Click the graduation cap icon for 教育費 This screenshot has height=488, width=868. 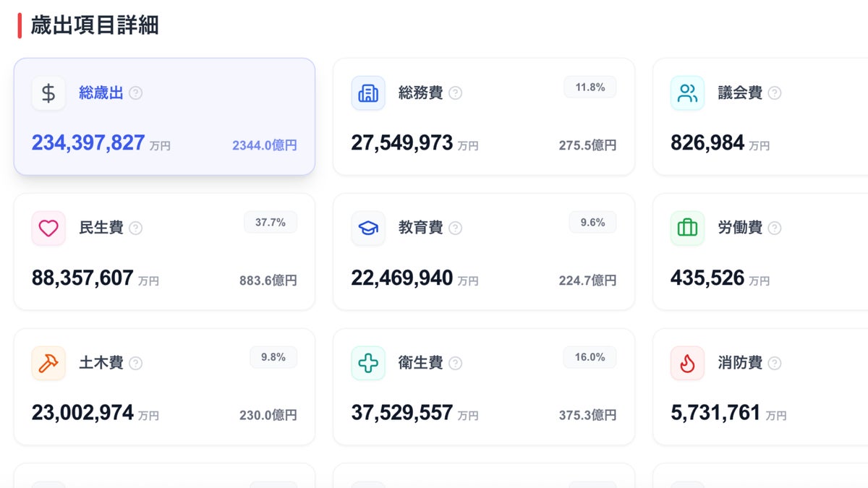click(368, 228)
